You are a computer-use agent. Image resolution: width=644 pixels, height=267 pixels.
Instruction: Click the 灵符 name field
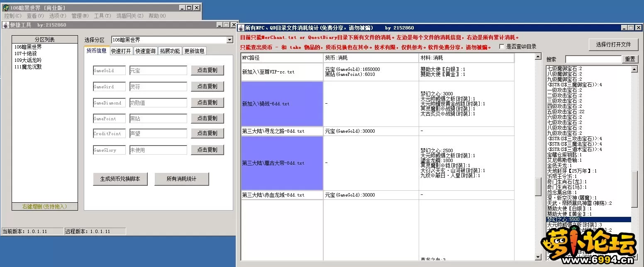tap(158, 87)
